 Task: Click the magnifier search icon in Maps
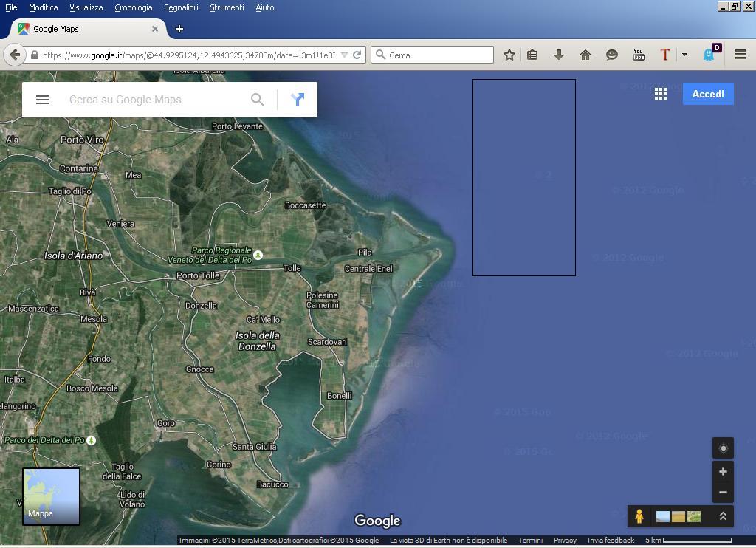(x=258, y=100)
